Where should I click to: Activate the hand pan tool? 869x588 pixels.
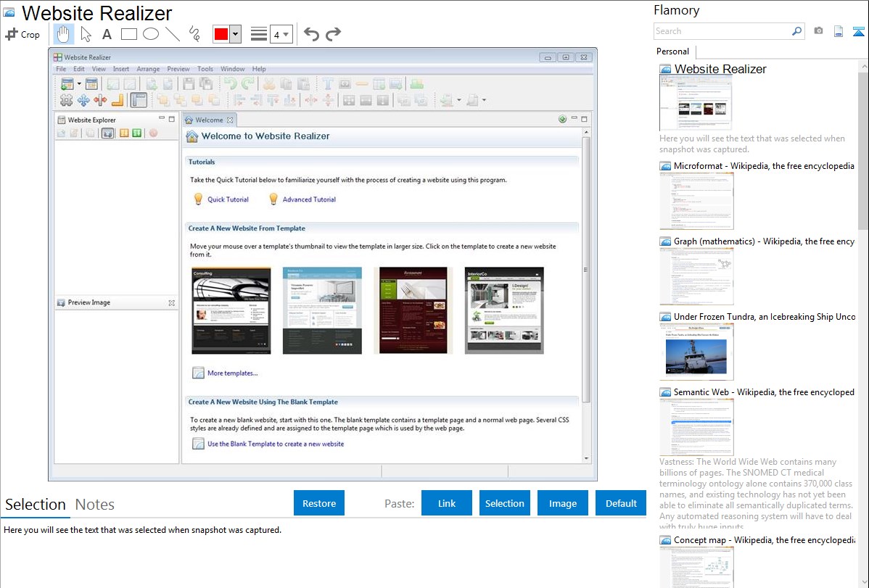[63, 34]
